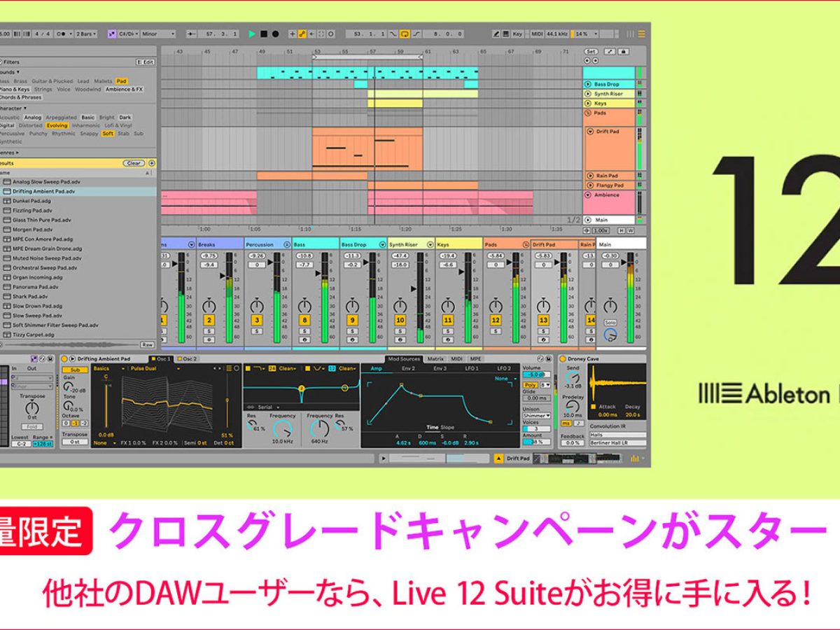Screen dimensions: 840x630
Task: Collapse the Drift Pad track fold arrow
Action: coord(590,132)
